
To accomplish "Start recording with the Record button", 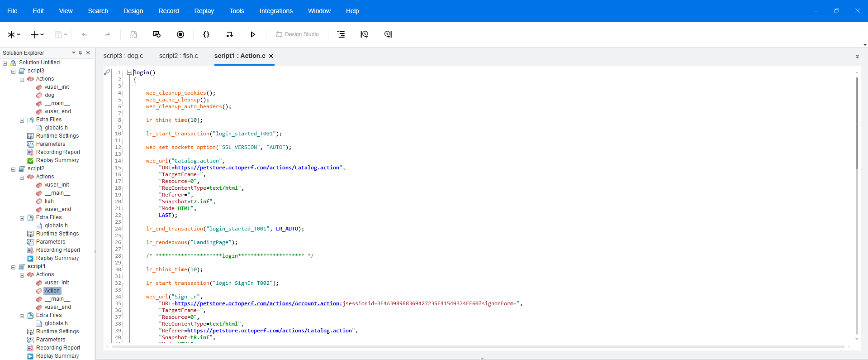I will click(180, 34).
